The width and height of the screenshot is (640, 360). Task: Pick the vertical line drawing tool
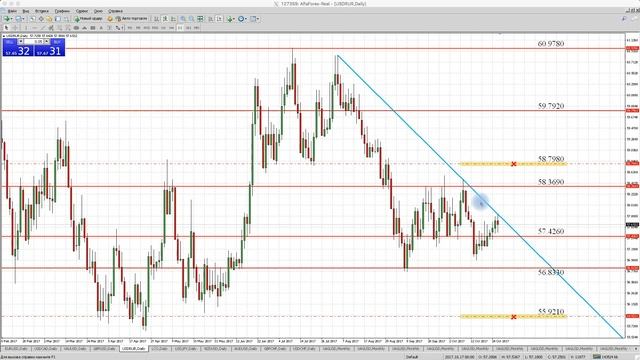coord(26,28)
